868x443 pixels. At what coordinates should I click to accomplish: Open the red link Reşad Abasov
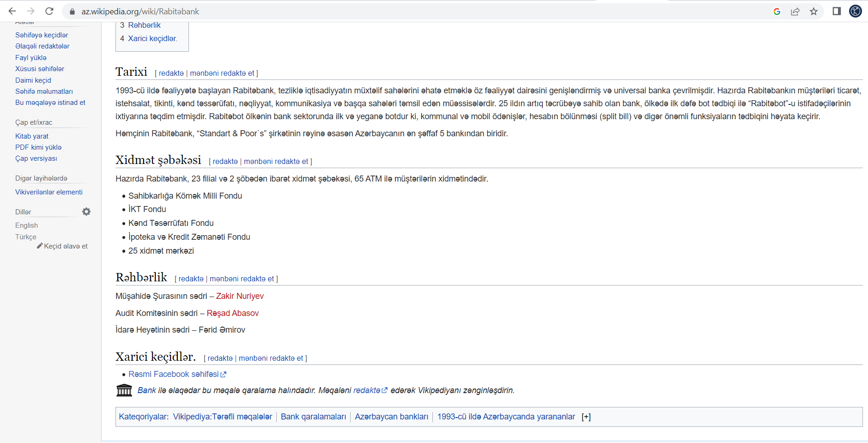[x=233, y=313]
